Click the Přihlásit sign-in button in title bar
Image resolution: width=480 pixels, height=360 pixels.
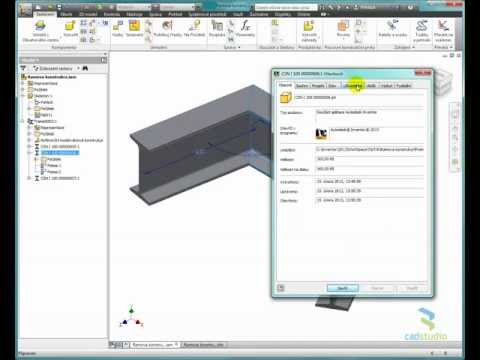(x=367, y=7)
